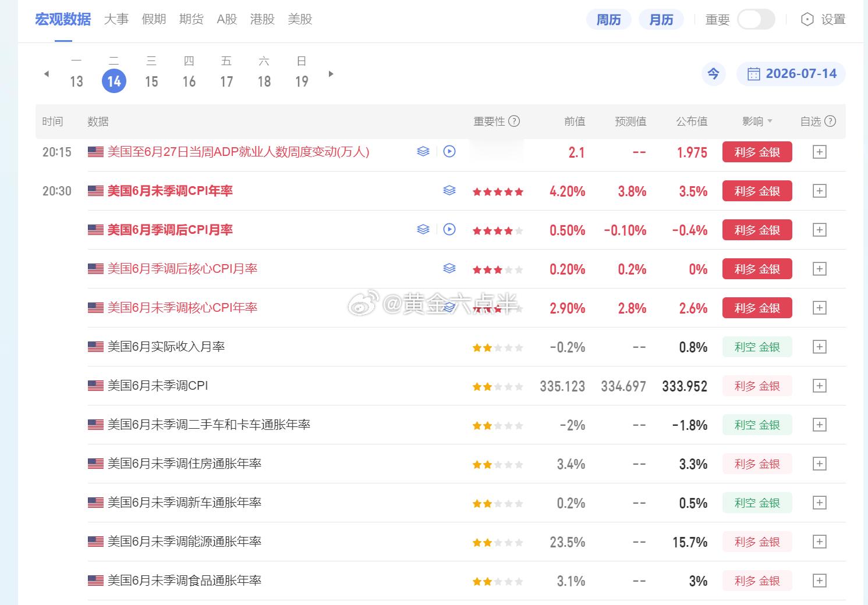Add 美国6月未季调CPI index row to watchlist

[x=819, y=386]
